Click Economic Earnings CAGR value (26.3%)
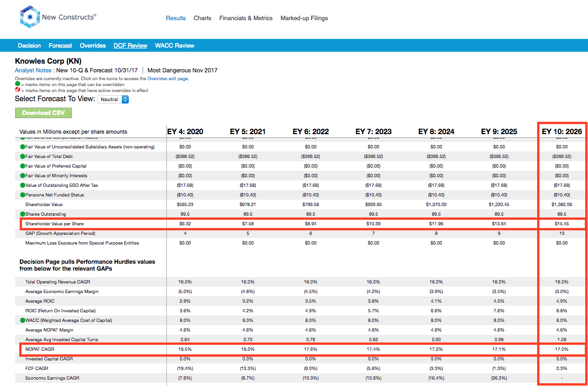The width and height of the screenshot is (588, 386). pos(499,378)
